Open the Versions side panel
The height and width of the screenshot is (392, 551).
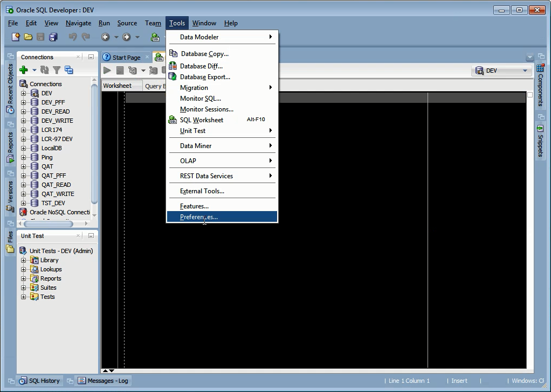tap(10, 197)
